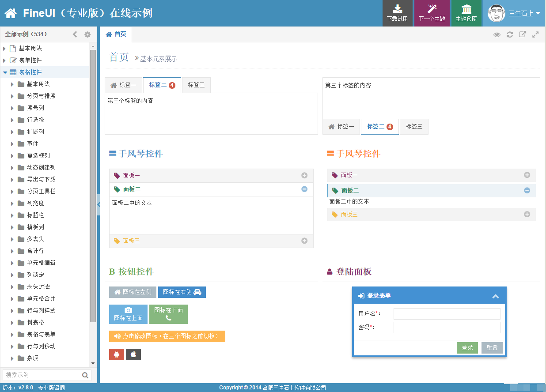
Task: Click the 面板一 header title in the orange accordion
Action: (349, 175)
